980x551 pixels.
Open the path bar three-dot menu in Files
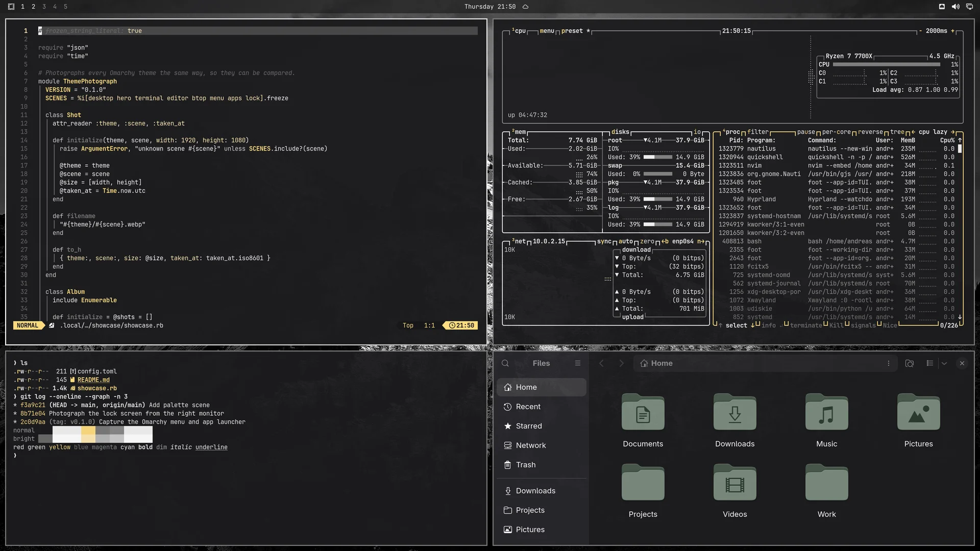coord(889,363)
